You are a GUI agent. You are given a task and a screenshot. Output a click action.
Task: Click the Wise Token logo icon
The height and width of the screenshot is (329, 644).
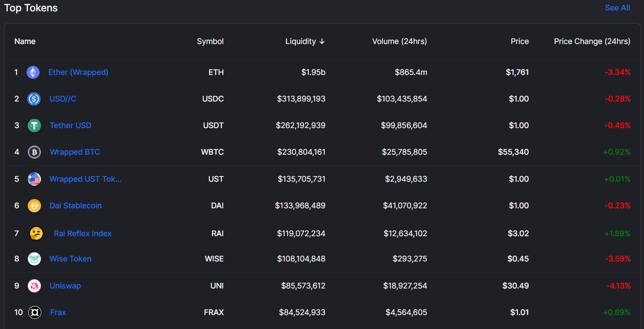(x=34, y=259)
